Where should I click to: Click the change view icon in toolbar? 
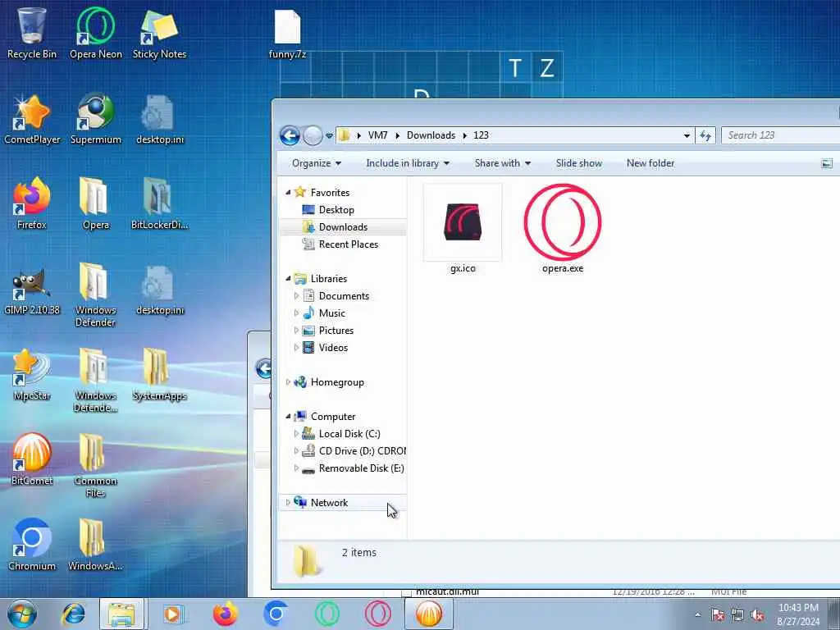827,163
